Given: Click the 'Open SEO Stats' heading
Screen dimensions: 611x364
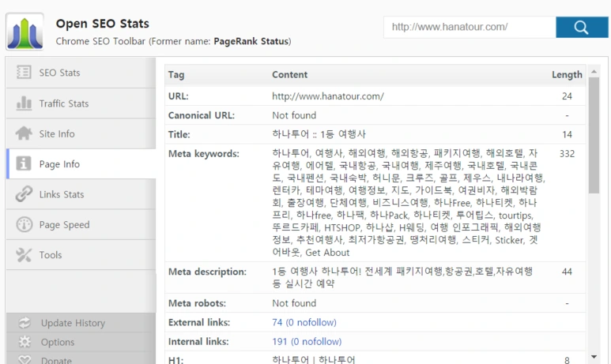Looking at the screenshot, I should (103, 24).
